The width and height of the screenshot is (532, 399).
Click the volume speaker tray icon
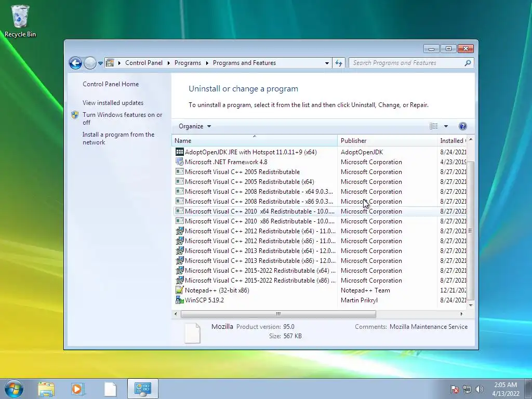pyautogui.click(x=479, y=389)
